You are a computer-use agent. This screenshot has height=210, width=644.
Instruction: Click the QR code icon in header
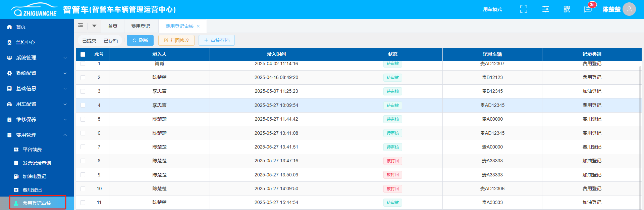click(567, 9)
